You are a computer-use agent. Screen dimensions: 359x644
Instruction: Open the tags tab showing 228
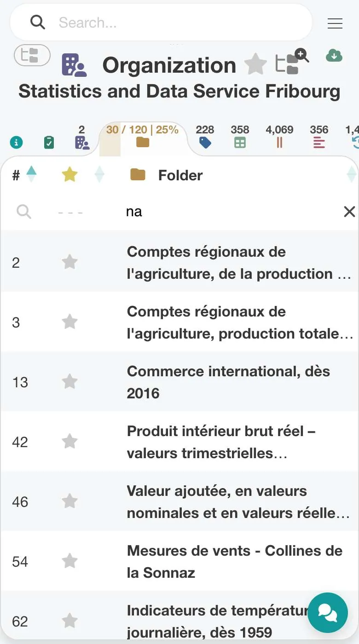(205, 137)
